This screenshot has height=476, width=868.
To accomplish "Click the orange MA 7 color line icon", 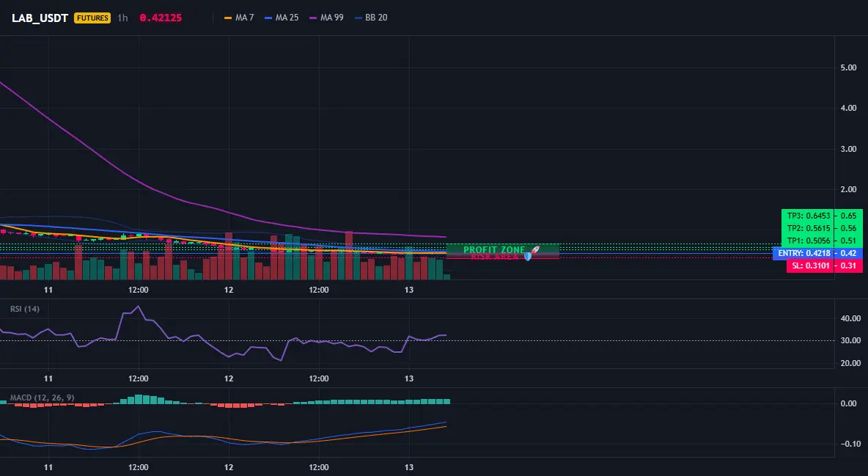I will 227,18.
